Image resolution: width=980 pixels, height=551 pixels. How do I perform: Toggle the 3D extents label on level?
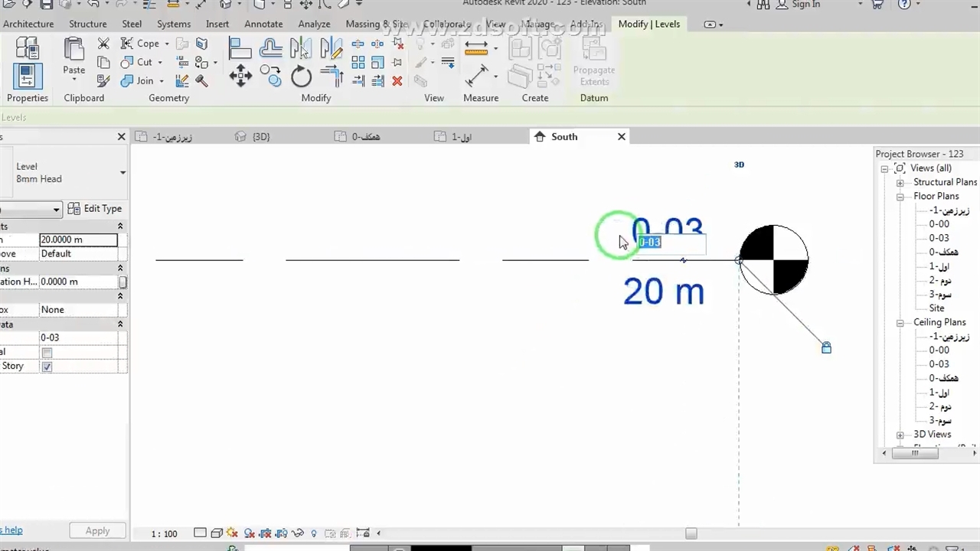coord(739,165)
